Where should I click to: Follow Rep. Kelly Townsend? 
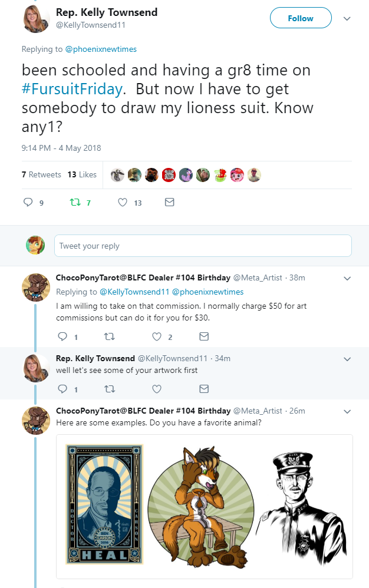(300, 18)
